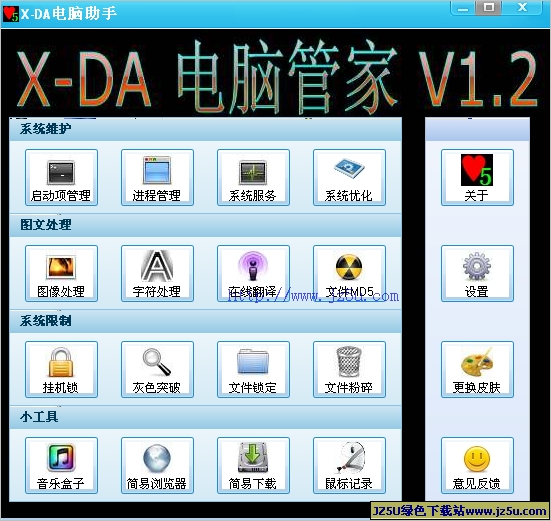Open 意见反馈 feedback smiley
The width and height of the screenshot is (551, 521).
[x=477, y=465]
